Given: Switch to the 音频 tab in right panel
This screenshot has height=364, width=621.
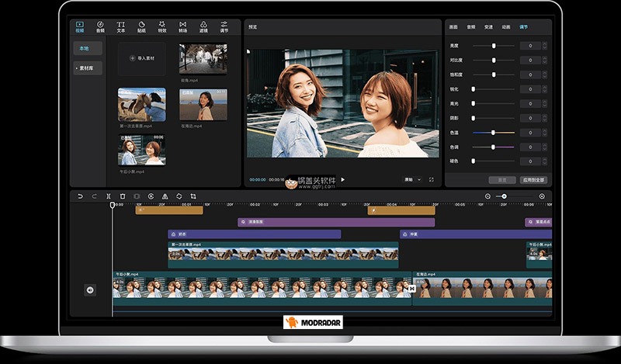Looking at the screenshot, I should click(x=471, y=27).
